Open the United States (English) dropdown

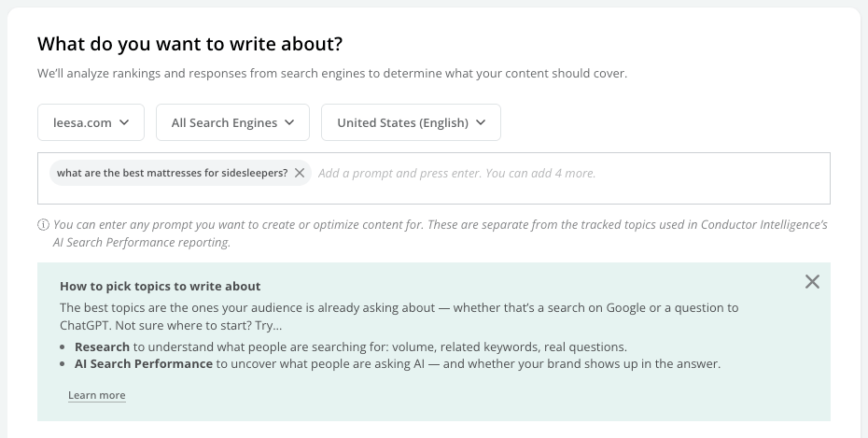(x=411, y=122)
